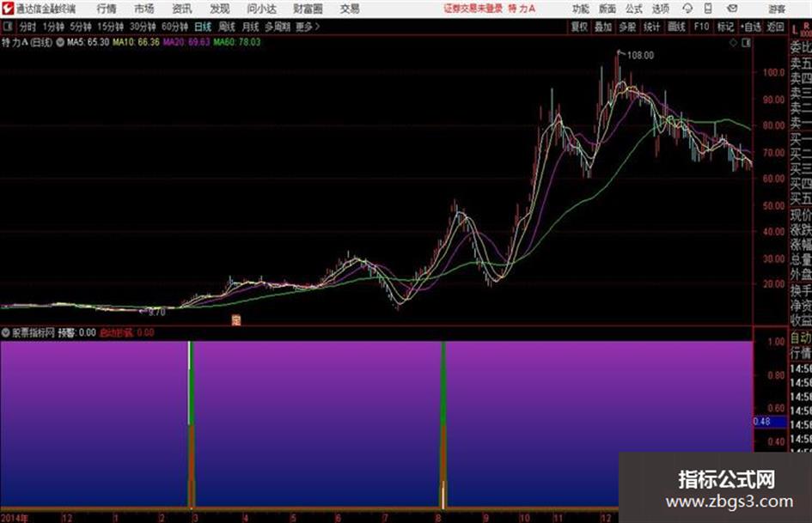Switch to the 5分钟 period tab
Image resolution: width=812 pixels, height=523 pixels.
(81, 27)
